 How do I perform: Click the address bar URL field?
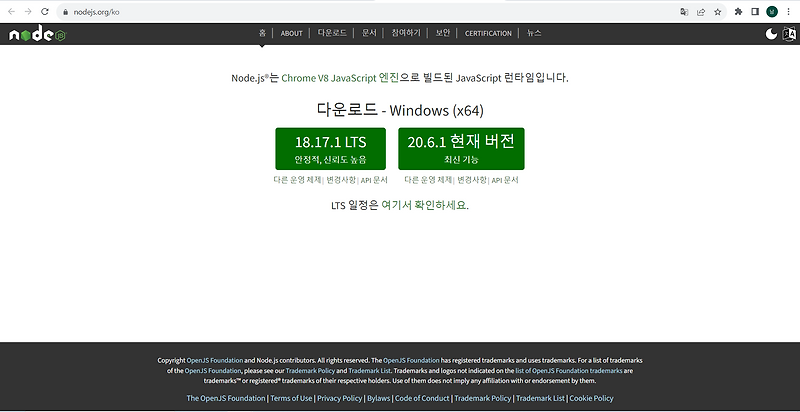point(367,12)
